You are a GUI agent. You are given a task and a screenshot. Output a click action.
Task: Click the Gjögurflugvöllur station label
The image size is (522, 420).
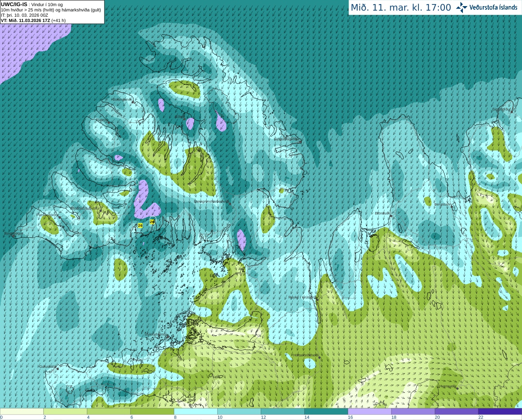[287, 139]
